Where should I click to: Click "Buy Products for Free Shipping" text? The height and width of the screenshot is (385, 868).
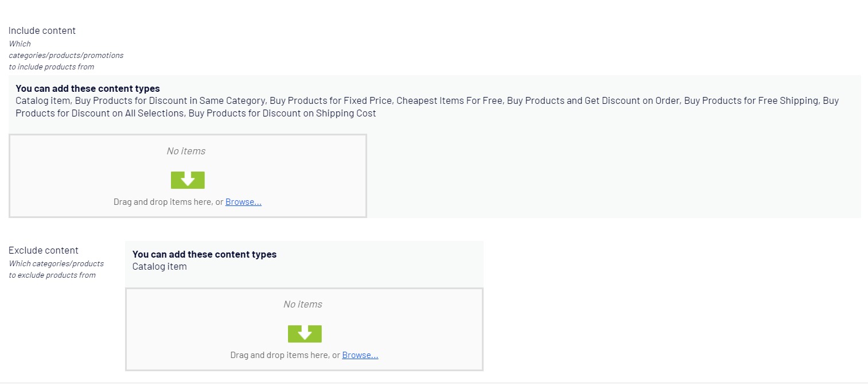[x=750, y=101]
